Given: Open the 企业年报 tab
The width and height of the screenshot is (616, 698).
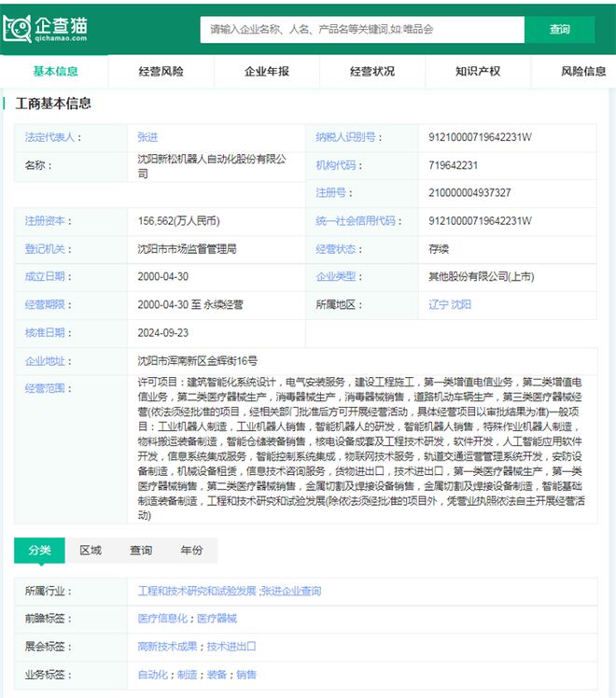Looking at the screenshot, I should pyautogui.click(x=267, y=71).
